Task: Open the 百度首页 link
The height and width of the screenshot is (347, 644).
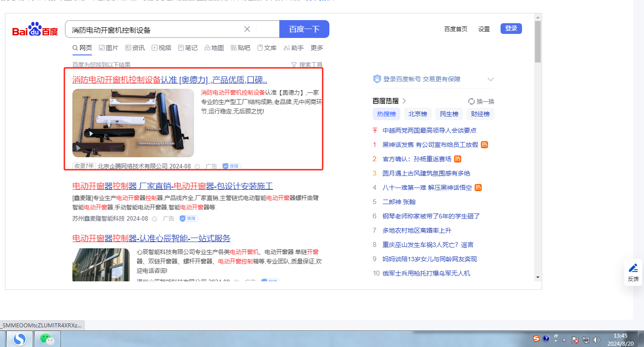Action: point(456,29)
